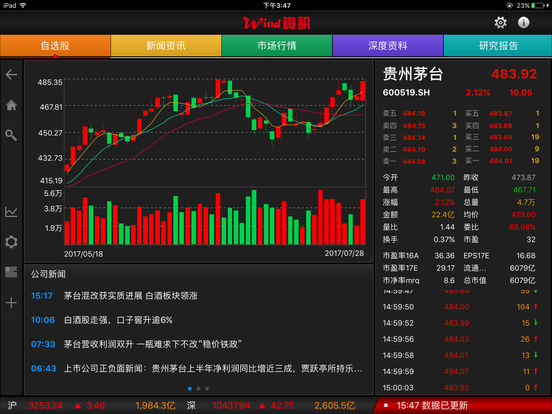Tap the last candlestick on the K-line chart
This screenshot has height=414, width=552.
363,91
